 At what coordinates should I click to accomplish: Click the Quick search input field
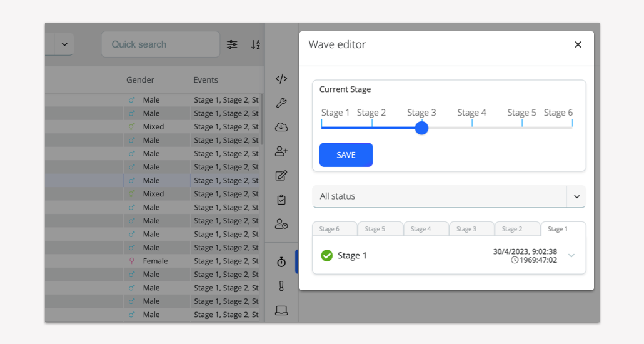coord(160,44)
